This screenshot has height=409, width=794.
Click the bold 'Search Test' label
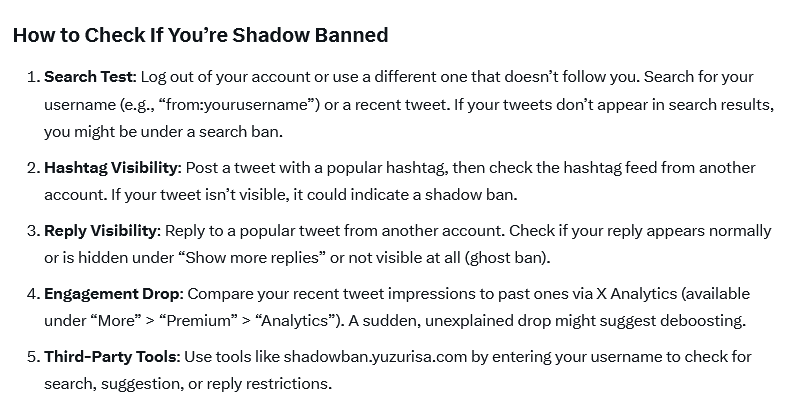click(90, 77)
